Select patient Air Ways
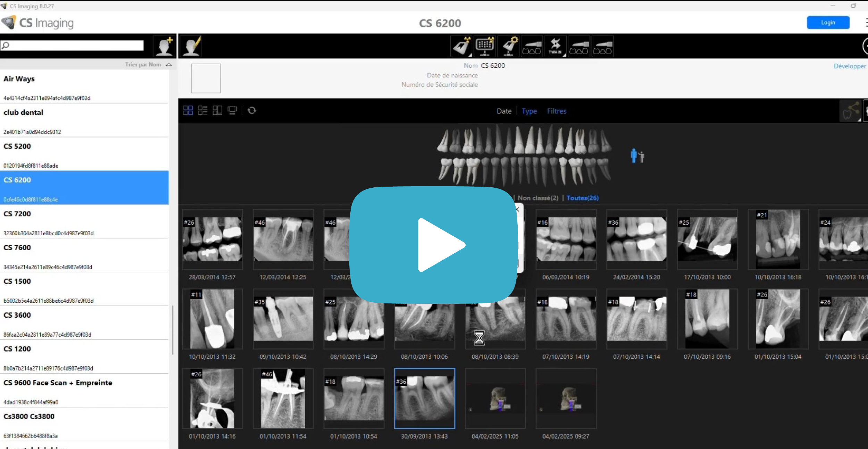The width and height of the screenshot is (868, 449). point(84,87)
